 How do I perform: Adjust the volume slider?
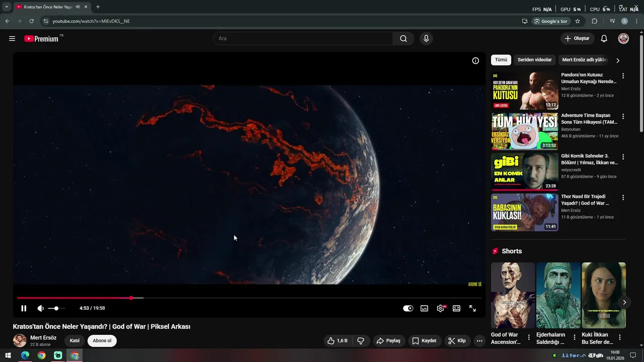coord(56,308)
